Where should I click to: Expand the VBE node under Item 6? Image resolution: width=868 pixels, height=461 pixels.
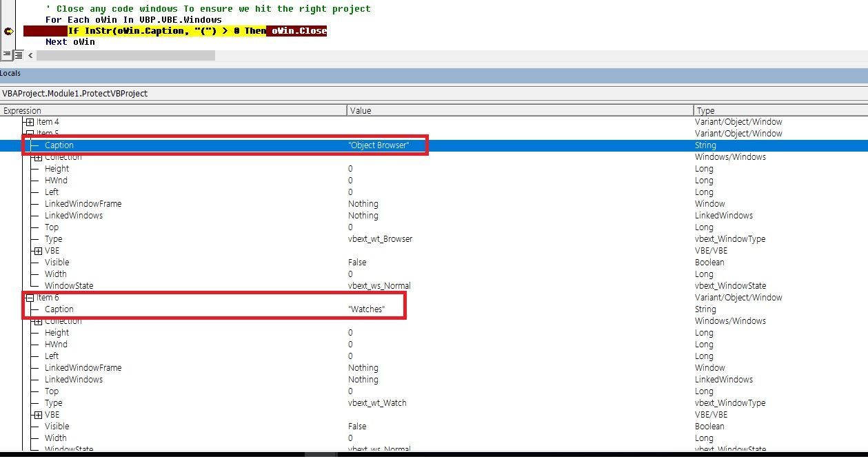click(x=38, y=415)
